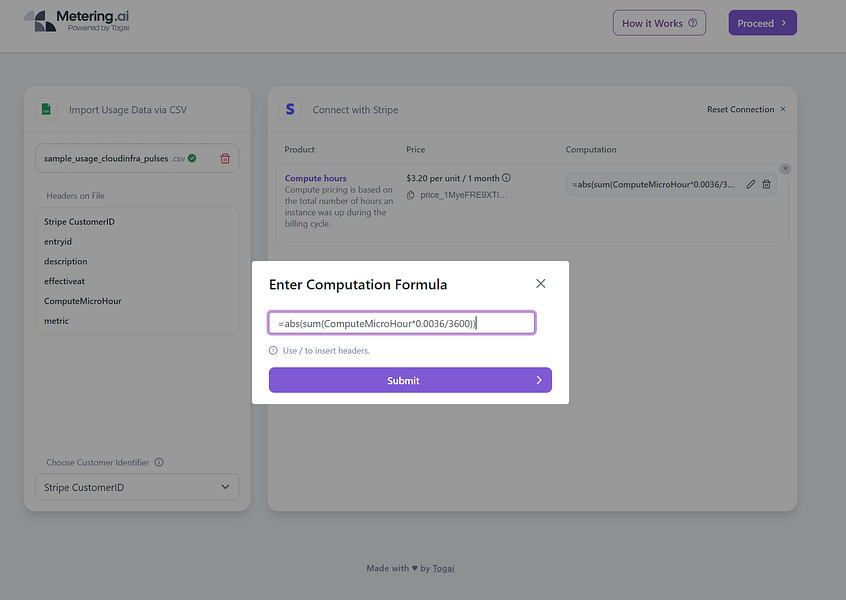Dismiss the computation card with the small x
The image size is (846, 600).
click(x=786, y=168)
